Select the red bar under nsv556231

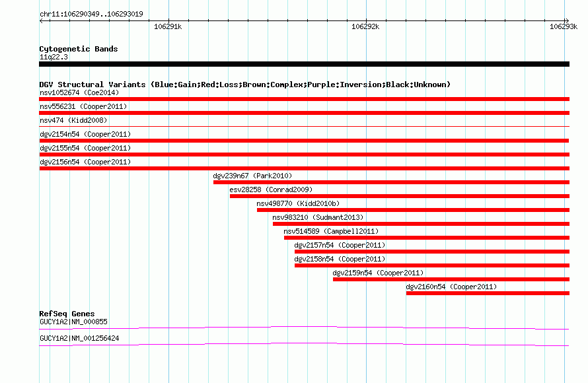pos(304,113)
